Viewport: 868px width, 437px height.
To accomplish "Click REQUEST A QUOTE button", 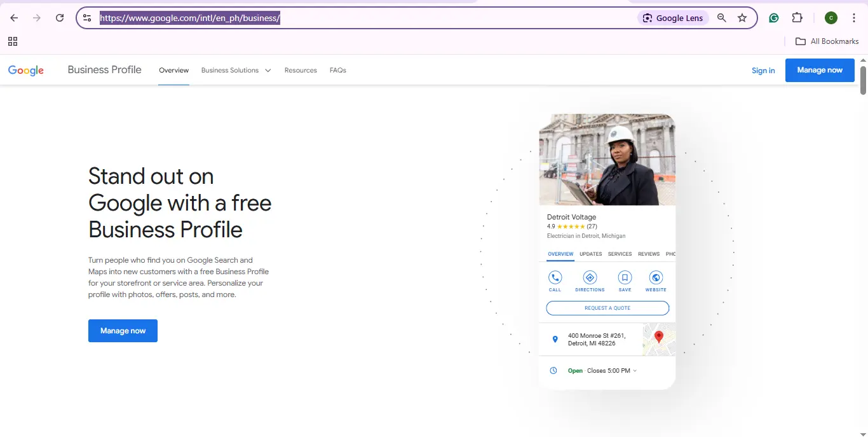I will click(607, 308).
